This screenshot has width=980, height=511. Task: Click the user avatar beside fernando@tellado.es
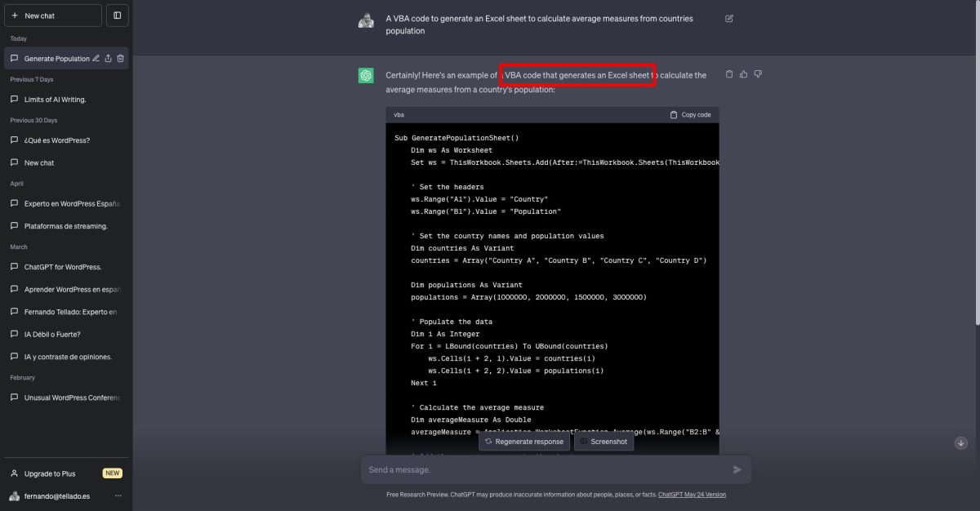14,495
